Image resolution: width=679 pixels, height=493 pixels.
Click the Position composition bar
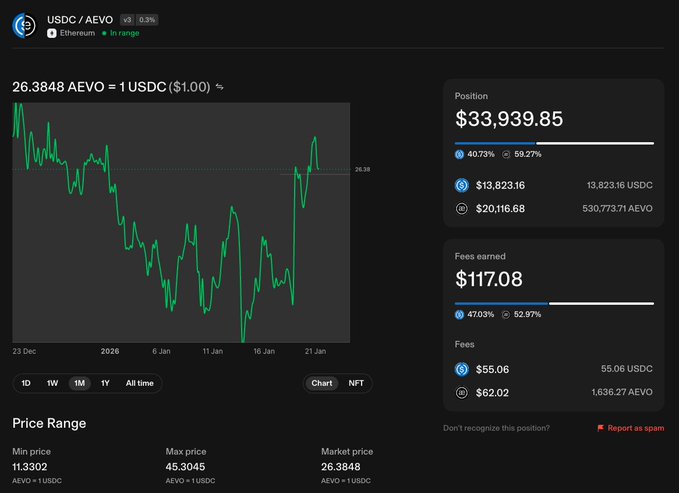554,143
